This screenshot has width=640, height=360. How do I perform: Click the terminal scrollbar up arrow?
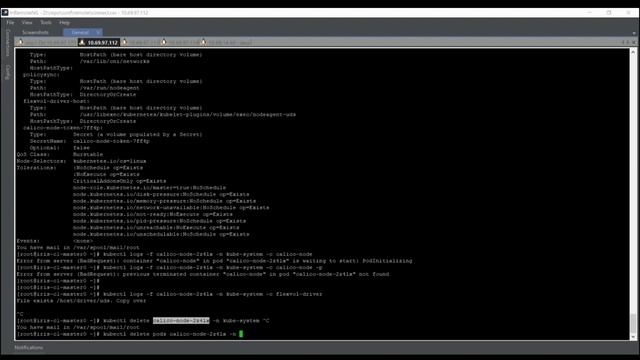coord(633,52)
